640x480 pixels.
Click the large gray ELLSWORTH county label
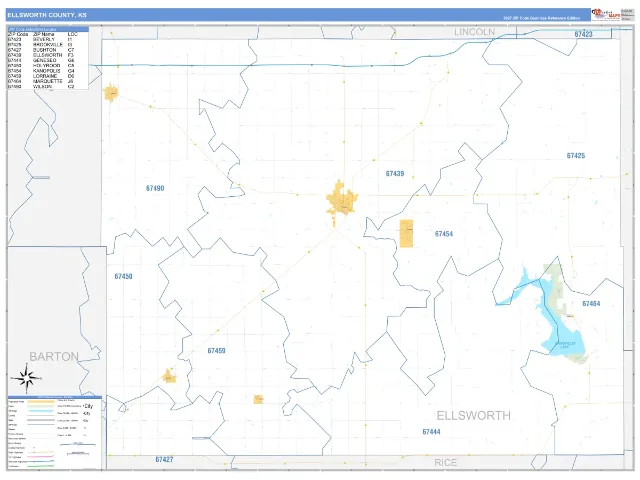click(473, 416)
